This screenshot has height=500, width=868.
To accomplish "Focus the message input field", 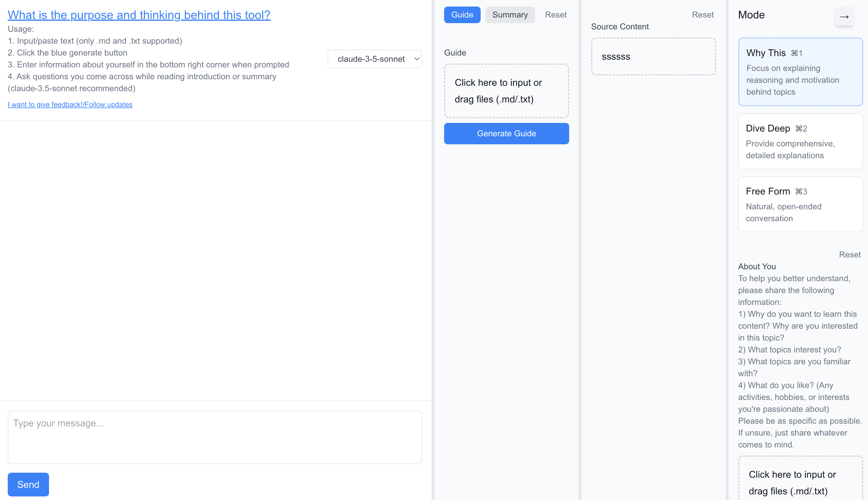I will pyautogui.click(x=215, y=437).
